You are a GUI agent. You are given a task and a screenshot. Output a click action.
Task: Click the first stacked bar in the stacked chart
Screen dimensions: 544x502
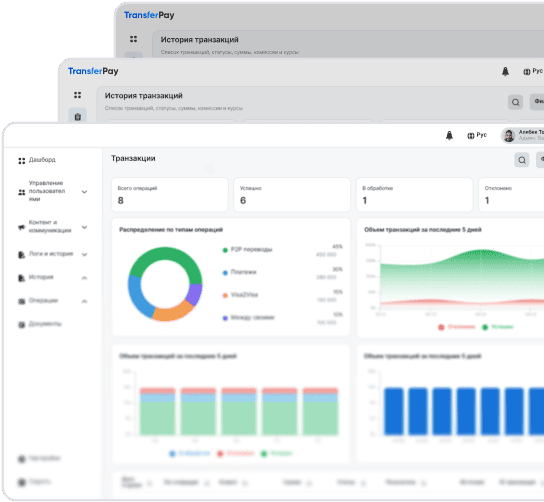tap(158, 411)
